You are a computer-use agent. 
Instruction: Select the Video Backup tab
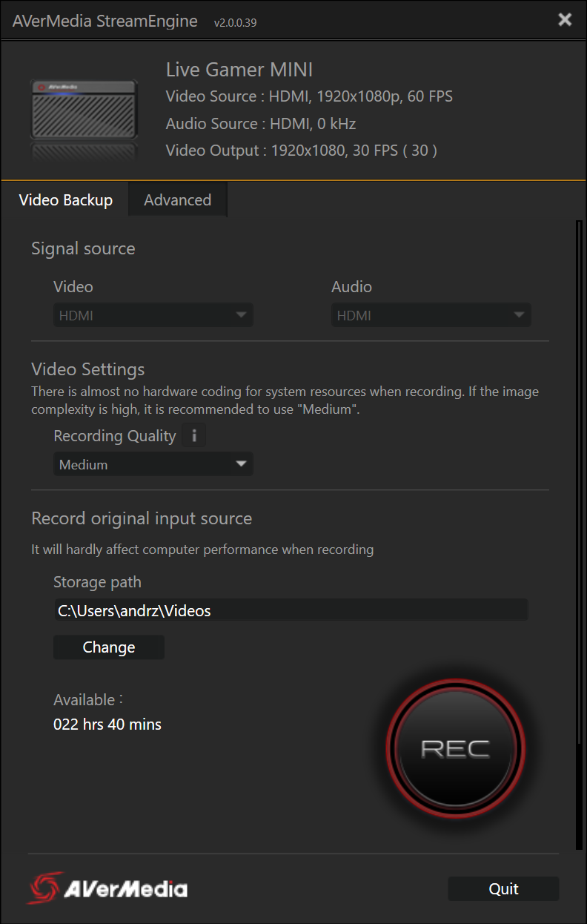(x=65, y=200)
